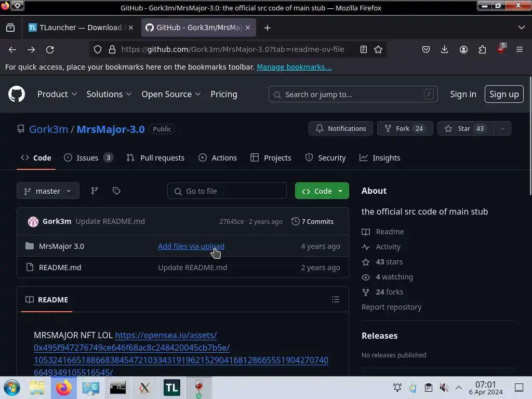Toggle reader view icon in address bar
The height and width of the screenshot is (399, 532).
pos(363,49)
